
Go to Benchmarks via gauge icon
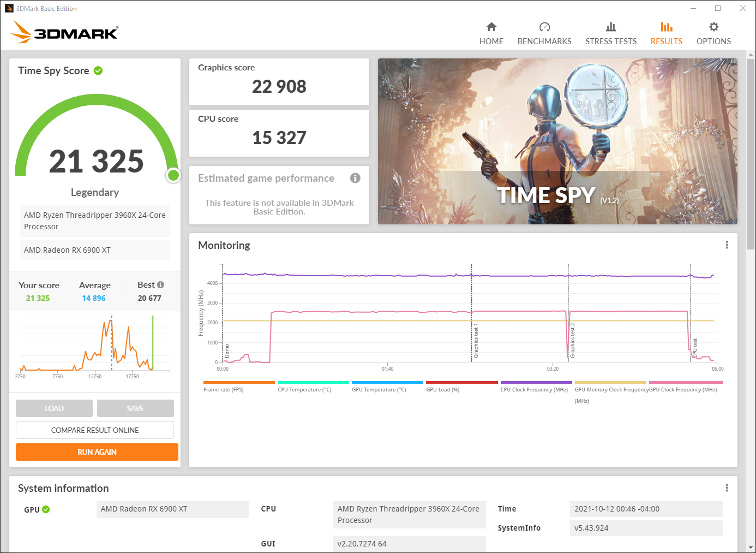pos(544,27)
